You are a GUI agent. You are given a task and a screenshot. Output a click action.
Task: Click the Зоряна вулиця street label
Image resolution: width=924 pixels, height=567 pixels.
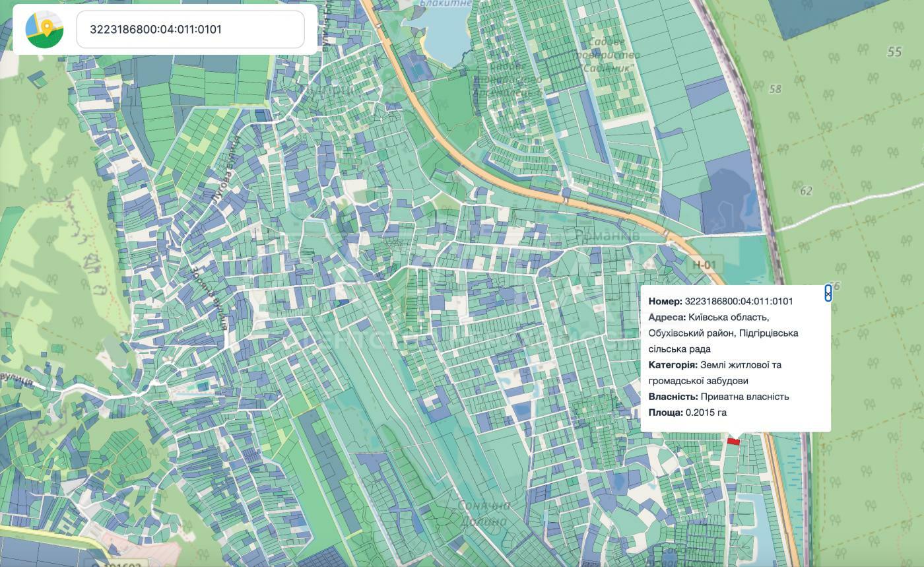pos(208,298)
